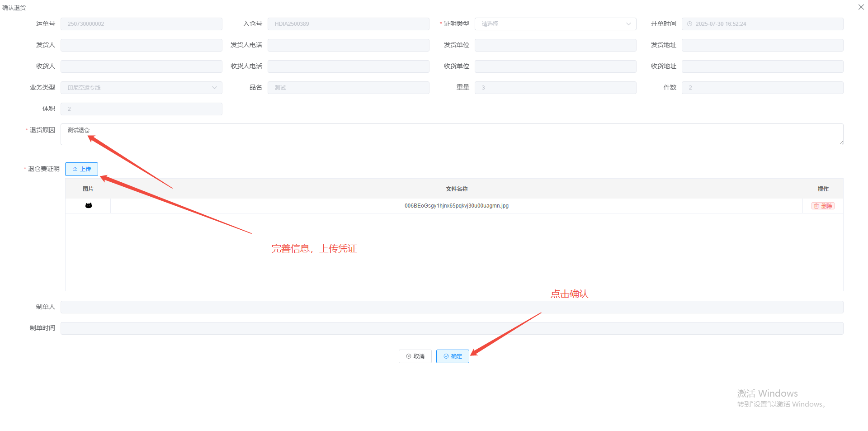Click the 取消 cancel button
868x431 pixels.
(x=415, y=356)
